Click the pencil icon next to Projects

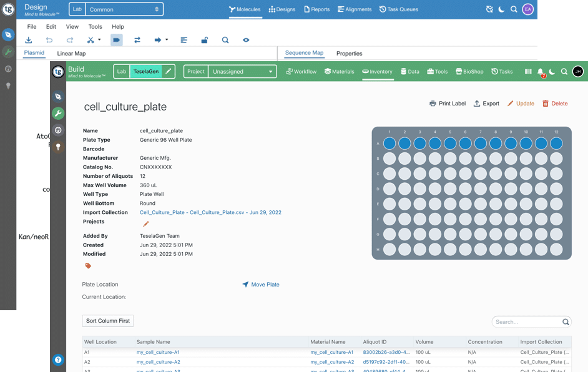[x=145, y=224]
